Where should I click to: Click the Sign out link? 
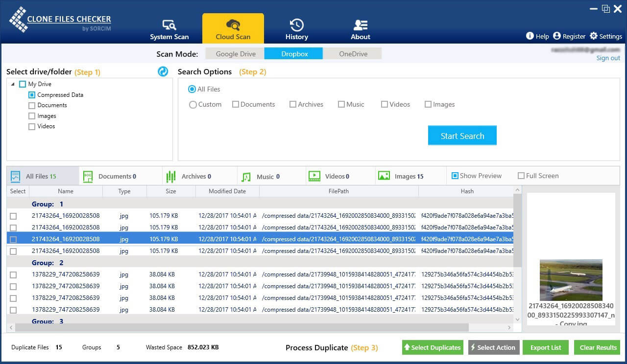608,58
